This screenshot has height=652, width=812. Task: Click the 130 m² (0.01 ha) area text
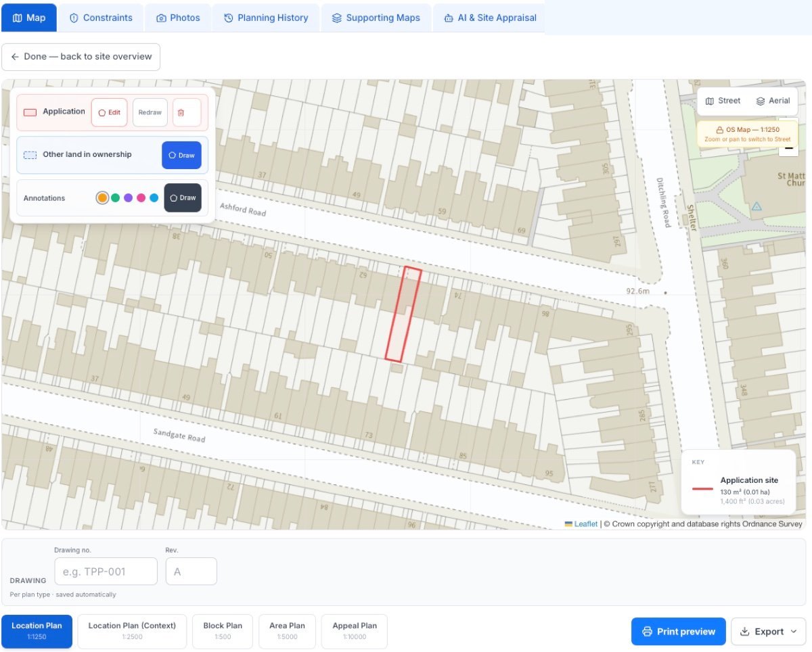tap(745, 492)
